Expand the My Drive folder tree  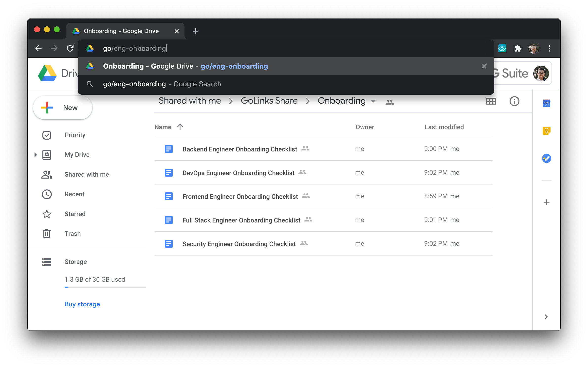36,155
